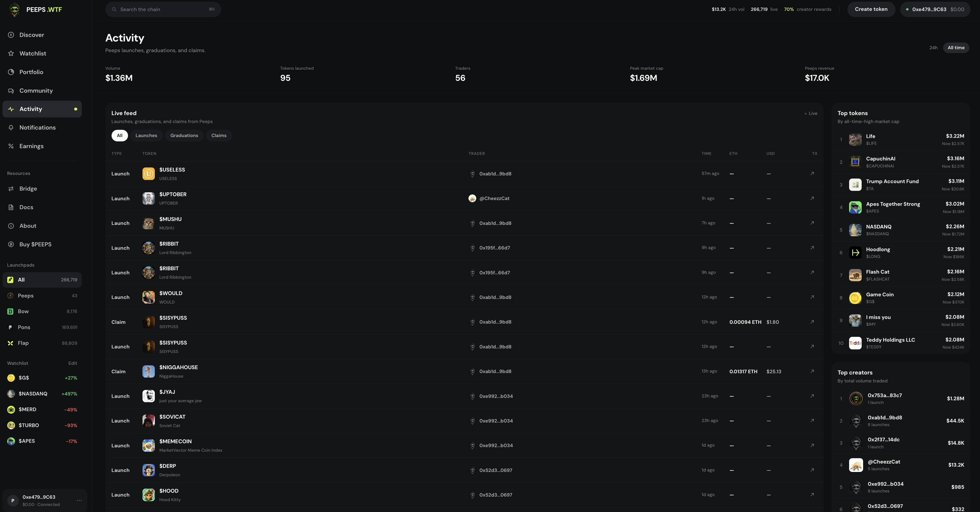Open $TURBO in the watchlist
The width and height of the screenshot is (980, 512).
point(42,425)
